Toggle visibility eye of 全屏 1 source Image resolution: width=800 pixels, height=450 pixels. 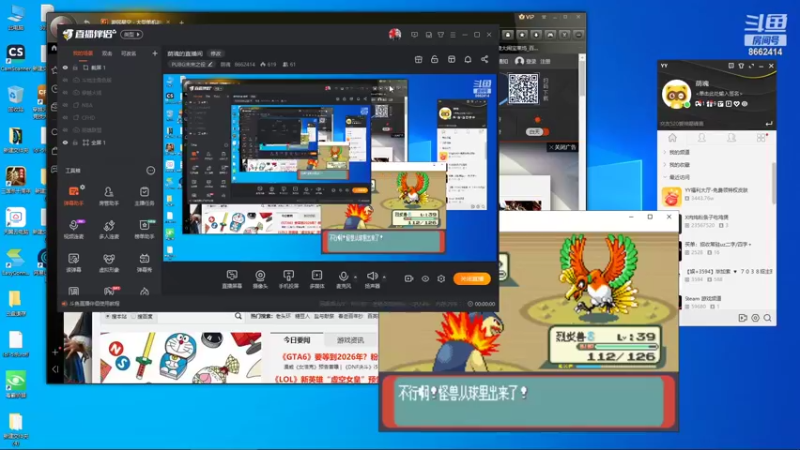(65, 143)
